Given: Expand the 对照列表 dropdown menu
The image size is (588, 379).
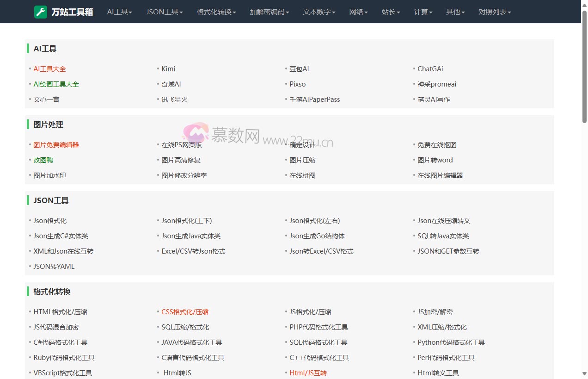Looking at the screenshot, I should tap(494, 12).
